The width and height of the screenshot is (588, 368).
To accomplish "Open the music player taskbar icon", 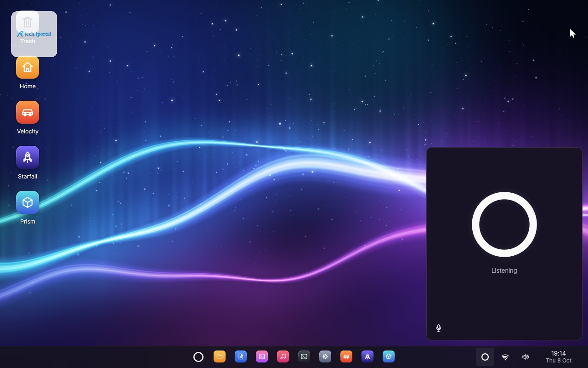I will [x=283, y=357].
